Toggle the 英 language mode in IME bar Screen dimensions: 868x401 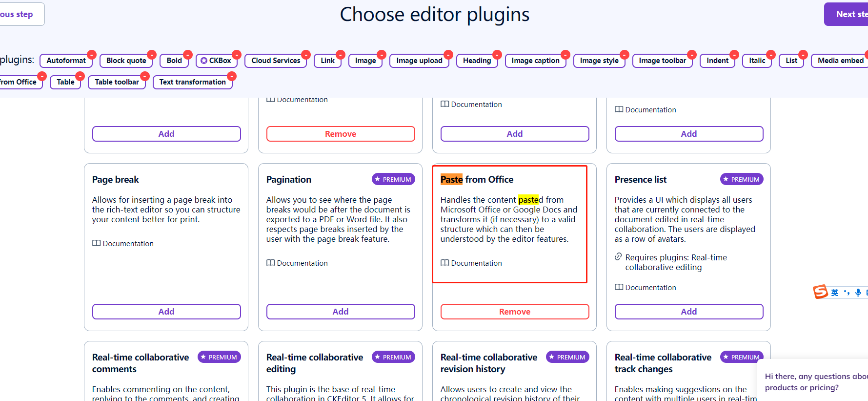pyautogui.click(x=835, y=293)
